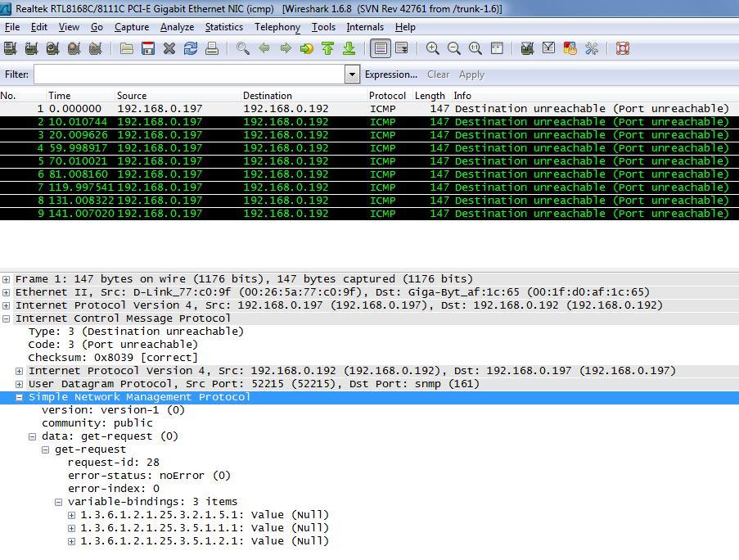
Task: Expand the User Datagram Protocol section
Action: [20, 384]
